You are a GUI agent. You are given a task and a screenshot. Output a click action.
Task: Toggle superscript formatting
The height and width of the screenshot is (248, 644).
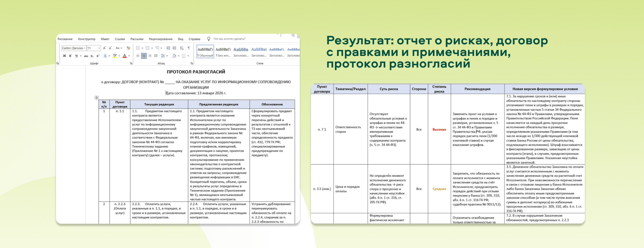(x=98, y=56)
